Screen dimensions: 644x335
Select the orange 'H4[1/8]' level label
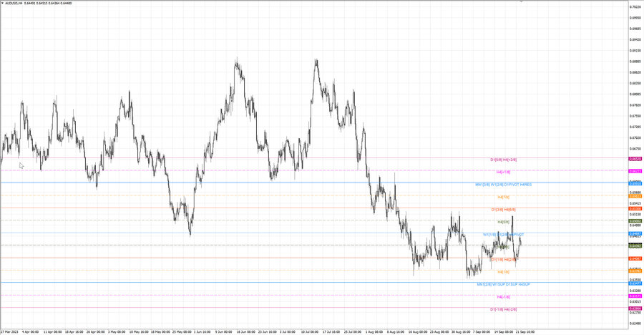click(504, 272)
